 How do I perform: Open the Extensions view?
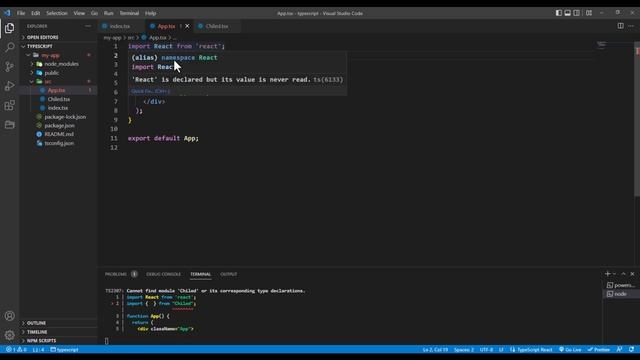point(9,105)
